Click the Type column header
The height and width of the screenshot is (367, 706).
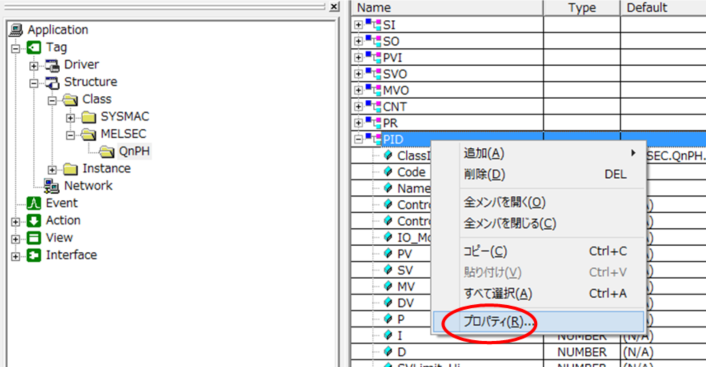(582, 8)
